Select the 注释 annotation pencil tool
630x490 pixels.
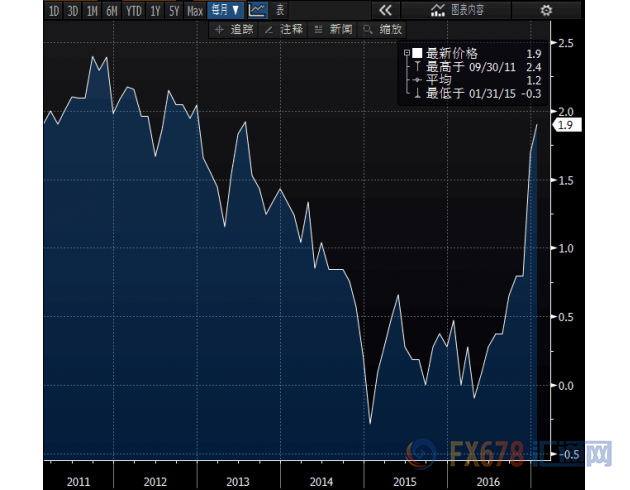point(286,30)
